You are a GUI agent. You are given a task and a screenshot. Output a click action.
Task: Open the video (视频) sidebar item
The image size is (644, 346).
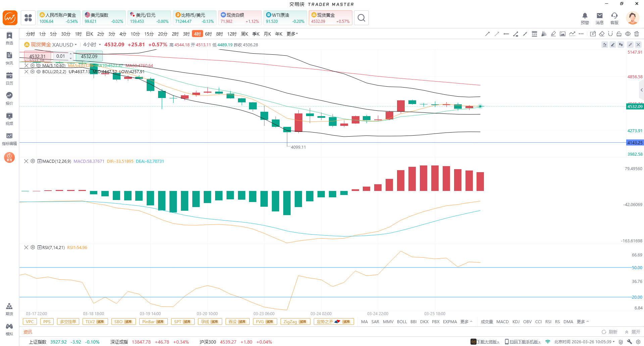coord(9,119)
